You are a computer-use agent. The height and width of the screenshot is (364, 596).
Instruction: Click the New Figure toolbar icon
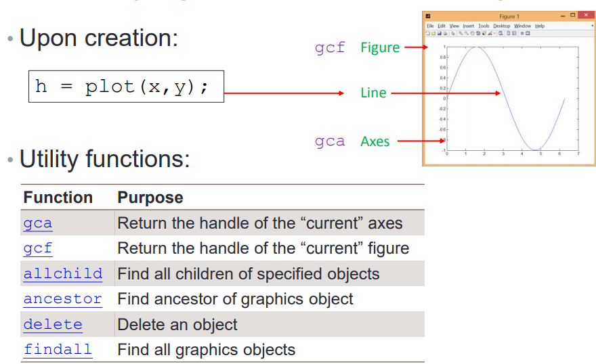[428, 33]
